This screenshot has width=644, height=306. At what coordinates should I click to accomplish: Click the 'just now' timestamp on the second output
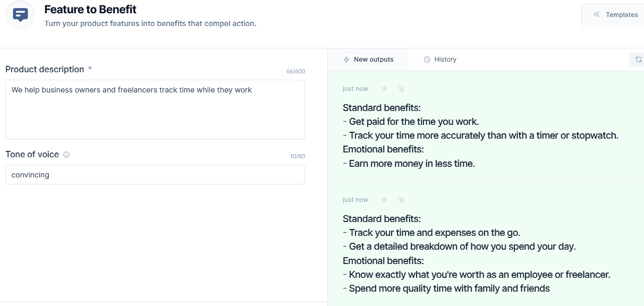coord(355,199)
